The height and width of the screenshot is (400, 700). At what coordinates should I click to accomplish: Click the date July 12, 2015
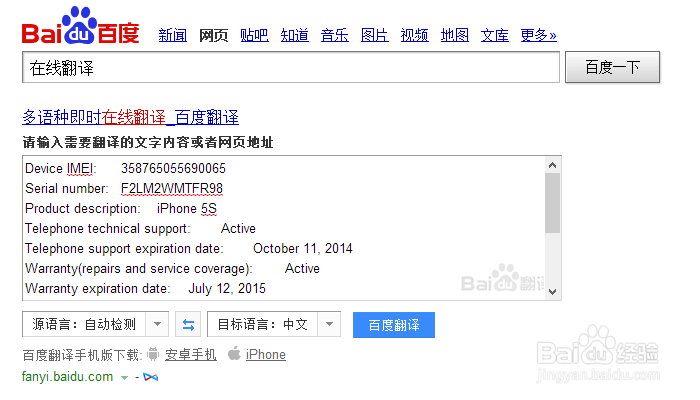(x=227, y=288)
